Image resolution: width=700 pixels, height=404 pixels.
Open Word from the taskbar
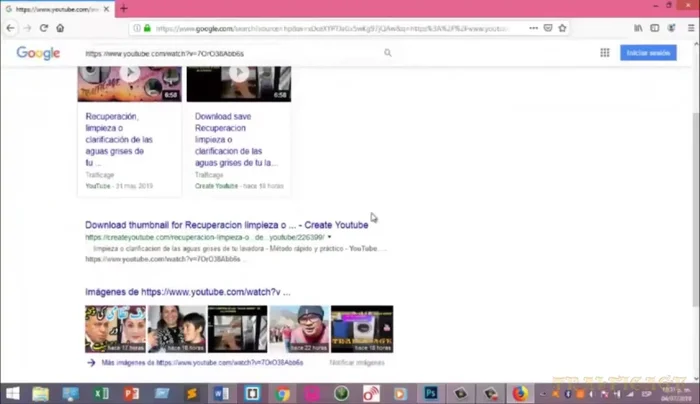tap(221, 393)
